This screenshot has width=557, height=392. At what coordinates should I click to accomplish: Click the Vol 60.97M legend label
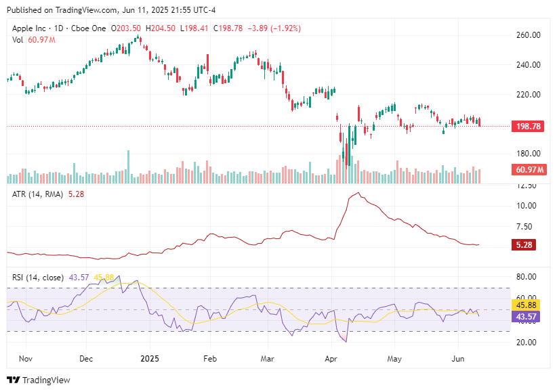tap(34, 40)
